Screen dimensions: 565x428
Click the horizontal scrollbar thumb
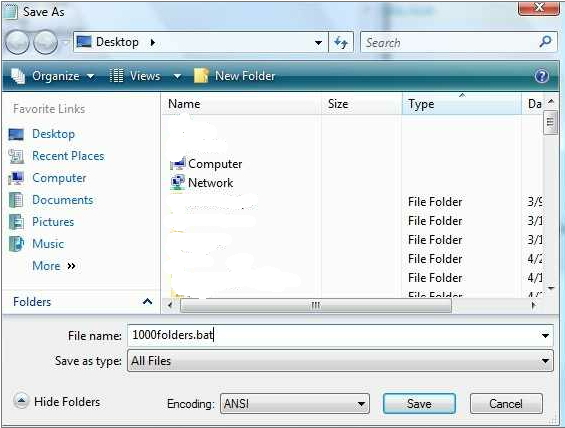click(316, 306)
